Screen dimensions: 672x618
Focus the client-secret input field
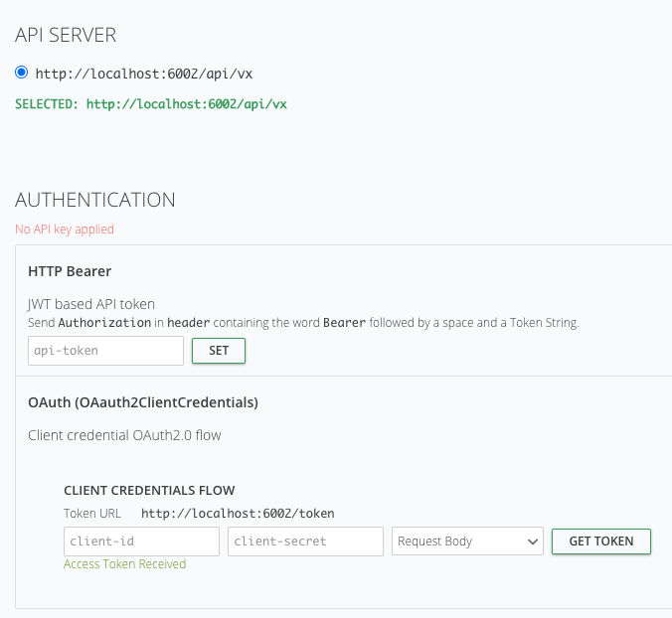[x=305, y=541]
